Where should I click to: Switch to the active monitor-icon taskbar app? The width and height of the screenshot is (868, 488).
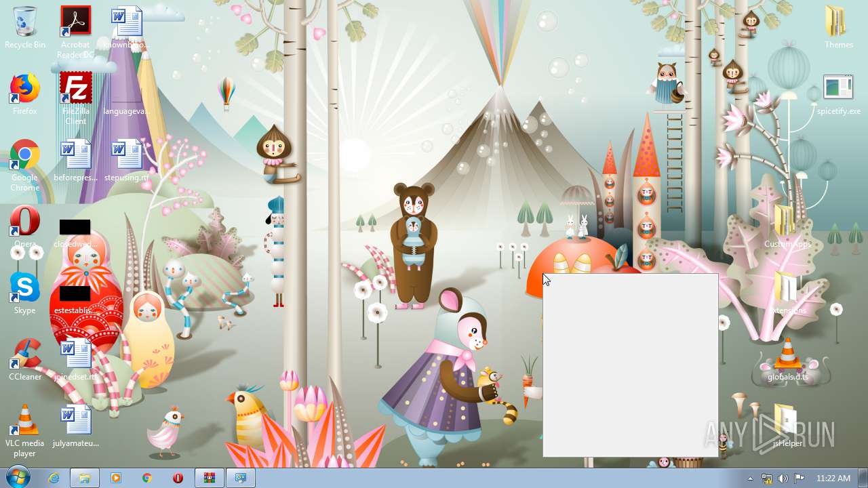[x=241, y=478]
